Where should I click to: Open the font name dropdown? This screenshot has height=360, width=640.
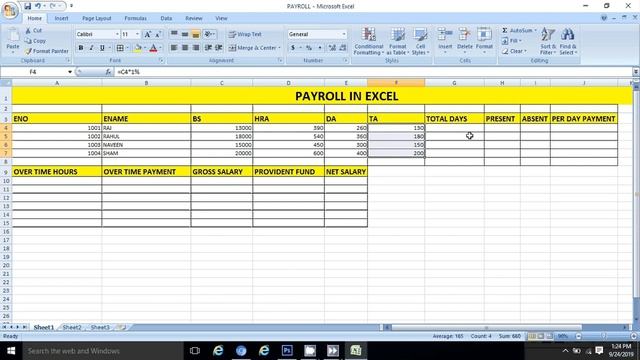(x=117, y=34)
